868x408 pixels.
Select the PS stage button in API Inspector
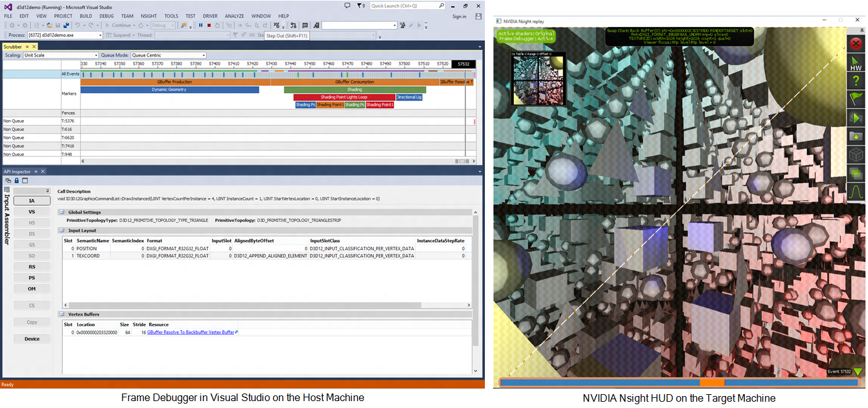pyautogui.click(x=31, y=277)
